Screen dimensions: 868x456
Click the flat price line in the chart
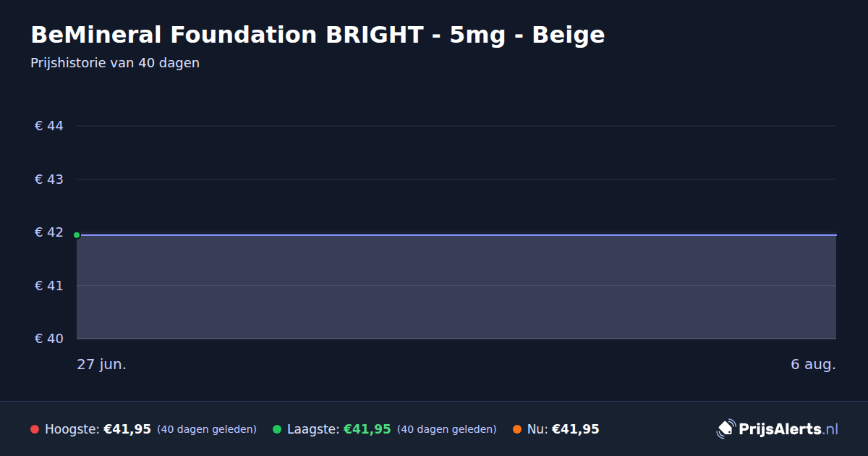point(456,235)
